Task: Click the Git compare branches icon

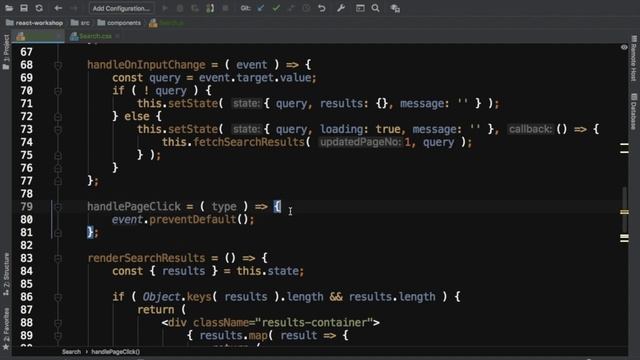Action: point(291,8)
